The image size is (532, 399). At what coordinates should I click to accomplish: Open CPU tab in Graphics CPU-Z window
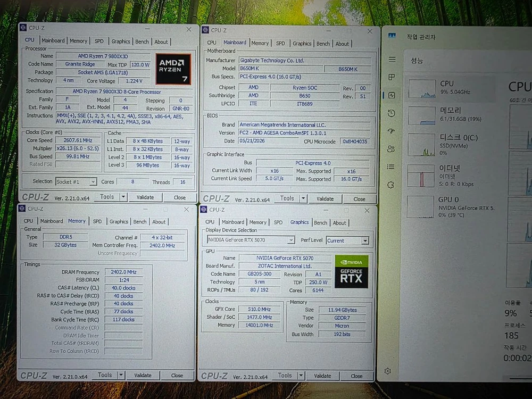coord(210,221)
